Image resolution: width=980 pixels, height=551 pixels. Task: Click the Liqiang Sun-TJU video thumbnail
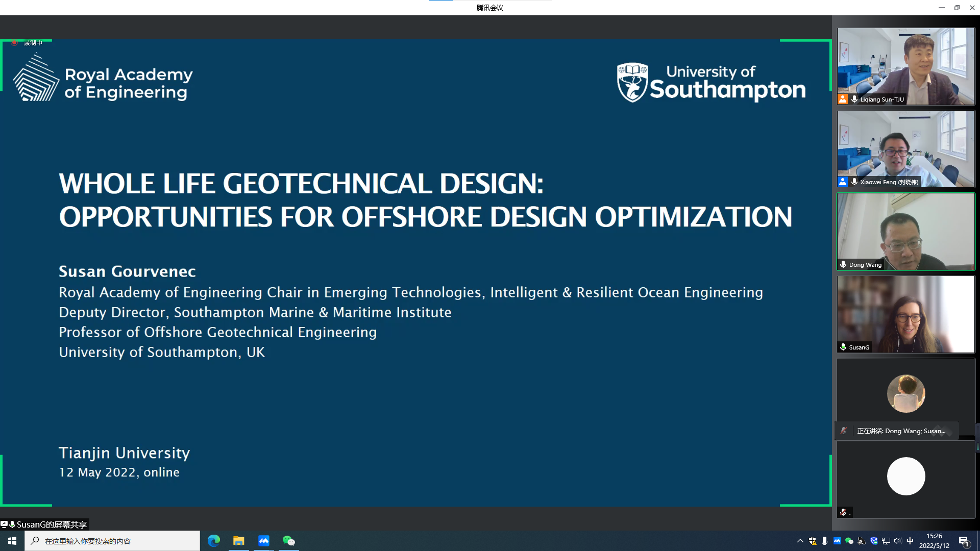tap(906, 66)
